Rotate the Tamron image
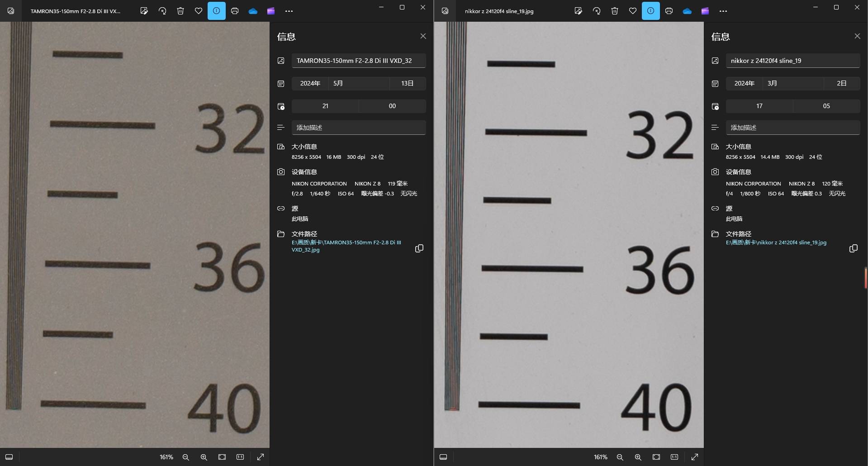868x466 pixels. pyautogui.click(x=162, y=11)
